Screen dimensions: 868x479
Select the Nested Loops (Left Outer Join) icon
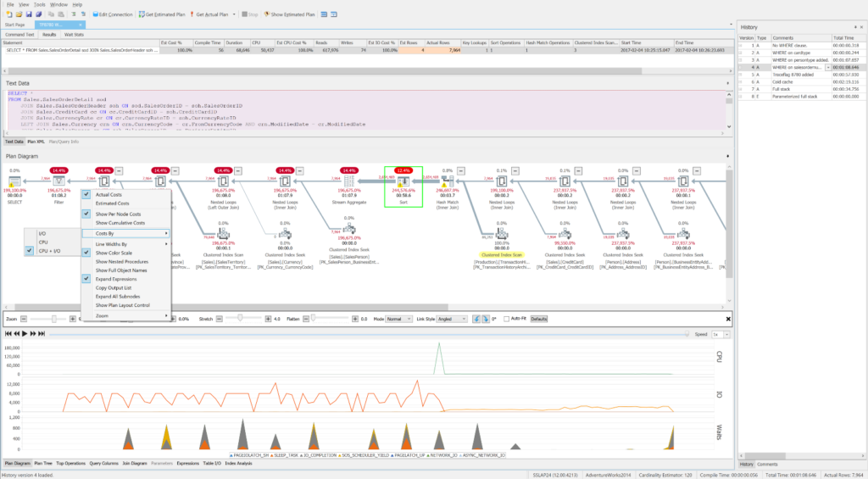click(x=223, y=181)
